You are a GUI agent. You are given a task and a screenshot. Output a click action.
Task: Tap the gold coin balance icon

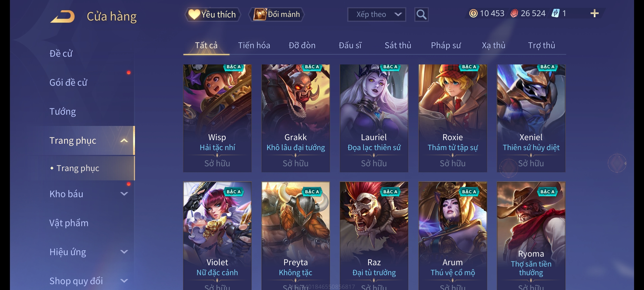coord(473,13)
